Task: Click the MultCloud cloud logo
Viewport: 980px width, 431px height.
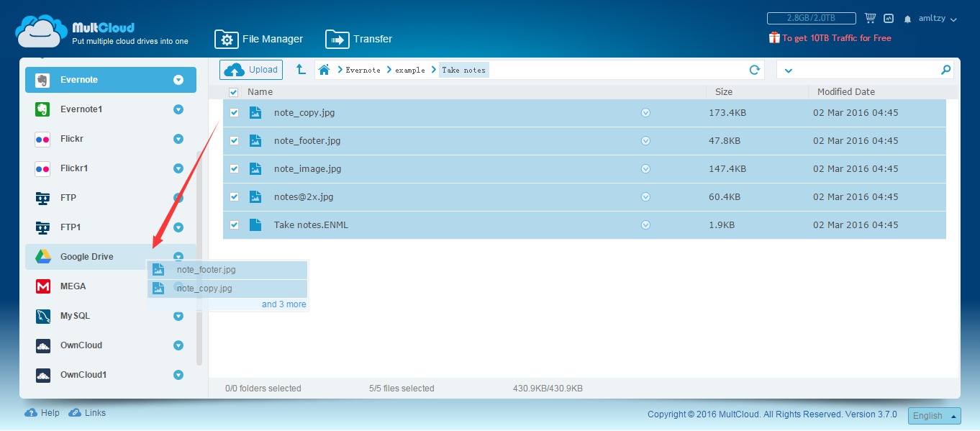Action: 42,31
